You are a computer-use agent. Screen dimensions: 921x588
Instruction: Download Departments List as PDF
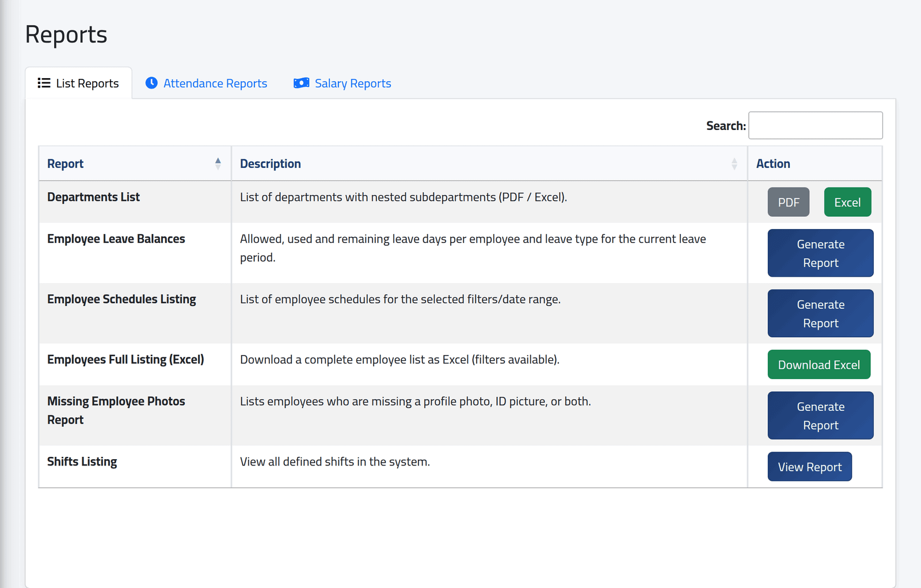pos(788,202)
